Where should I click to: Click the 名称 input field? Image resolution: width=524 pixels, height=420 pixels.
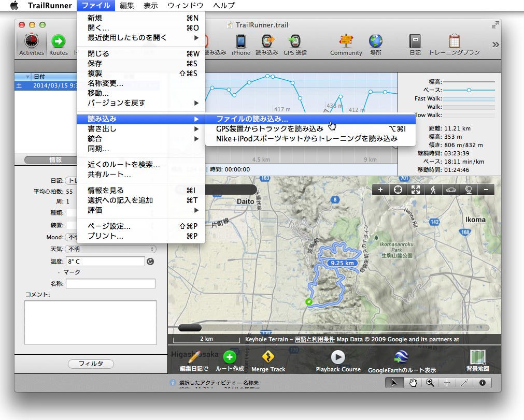(110, 284)
